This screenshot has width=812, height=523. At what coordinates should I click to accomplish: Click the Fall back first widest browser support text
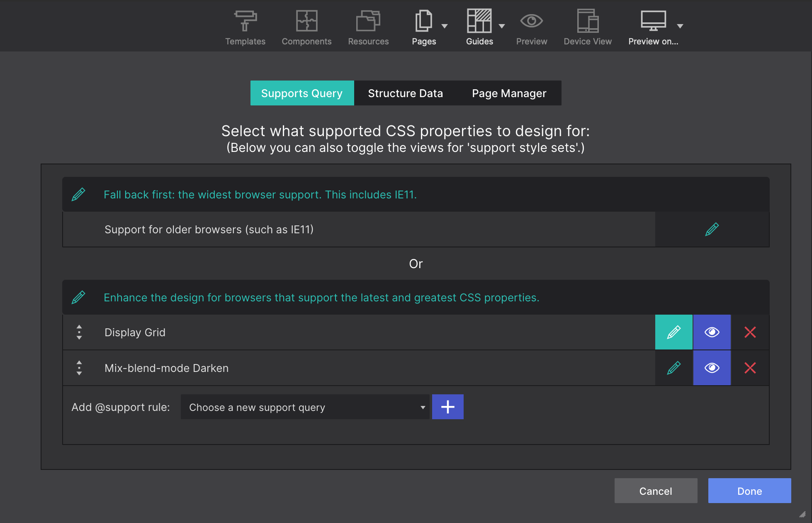coord(260,195)
